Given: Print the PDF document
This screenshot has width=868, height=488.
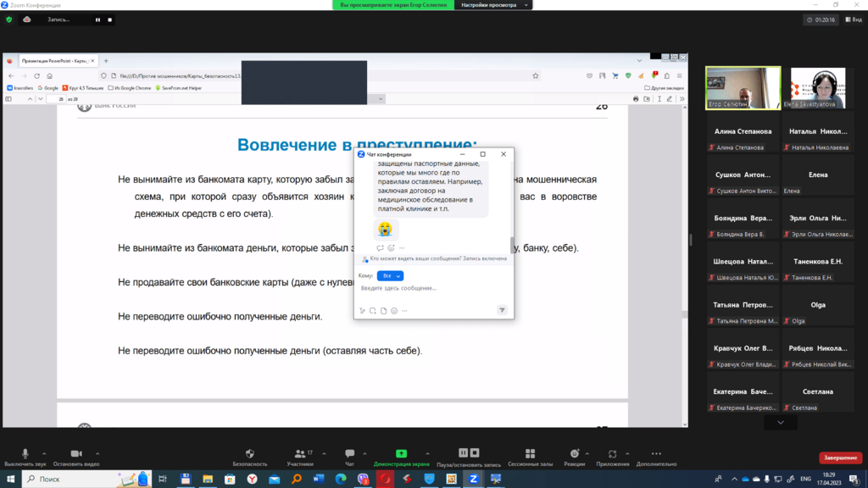Looking at the screenshot, I should [x=636, y=99].
